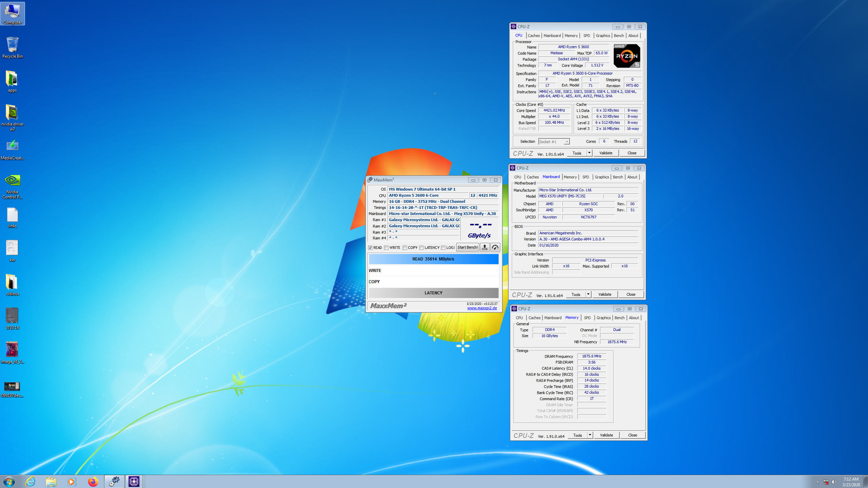Viewport: 868px width, 488px height.
Task: Switch to CPU-Z taskbar button
Action: click(134, 482)
